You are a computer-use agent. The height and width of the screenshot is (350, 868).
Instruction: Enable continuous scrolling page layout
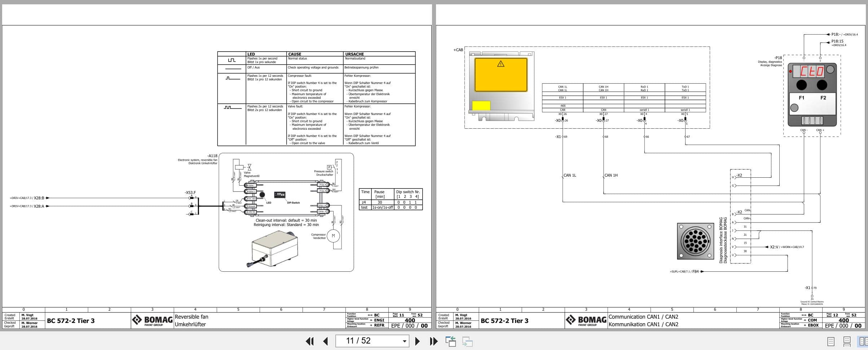click(847, 341)
